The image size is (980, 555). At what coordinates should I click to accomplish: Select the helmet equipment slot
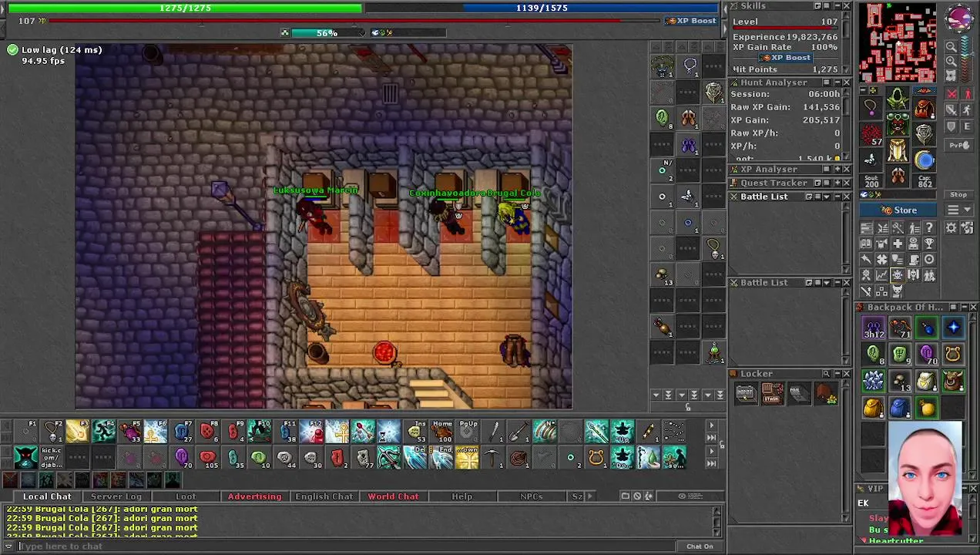coord(898,98)
